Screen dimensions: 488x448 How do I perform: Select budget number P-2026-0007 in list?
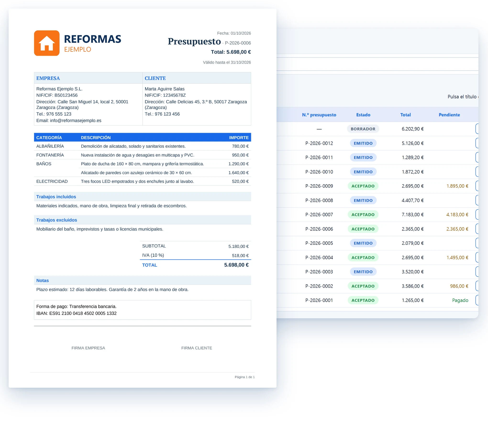[319, 214]
